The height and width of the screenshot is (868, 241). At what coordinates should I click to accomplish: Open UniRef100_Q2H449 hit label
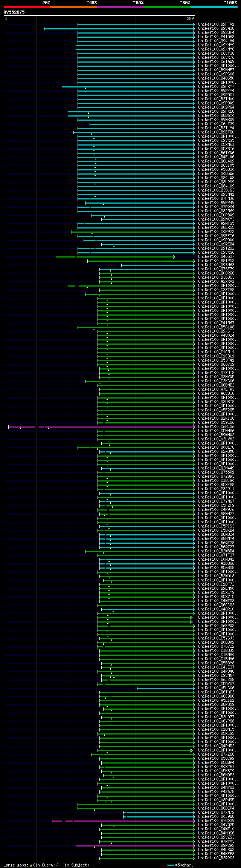pyautogui.click(x=216, y=468)
